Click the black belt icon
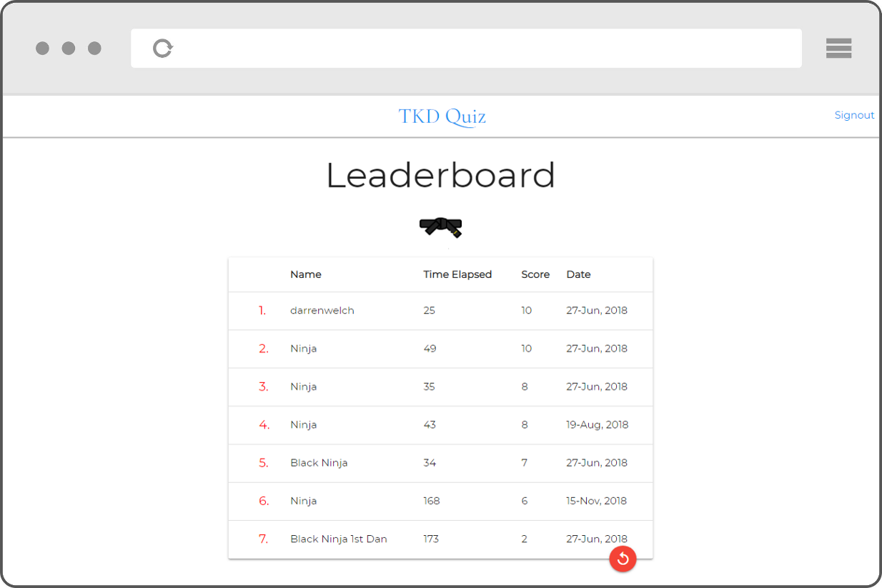Image resolution: width=882 pixels, height=588 pixels. click(440, 227)
